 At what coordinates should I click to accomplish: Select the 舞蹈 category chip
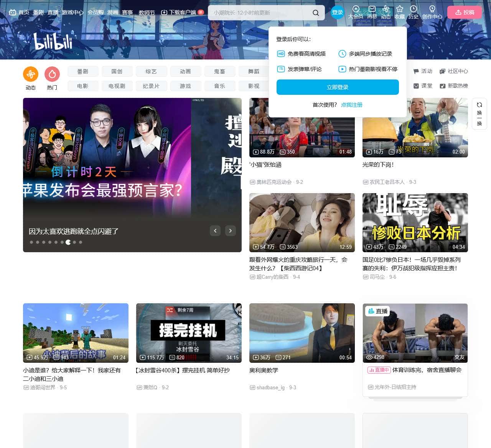tap(254, 71)
